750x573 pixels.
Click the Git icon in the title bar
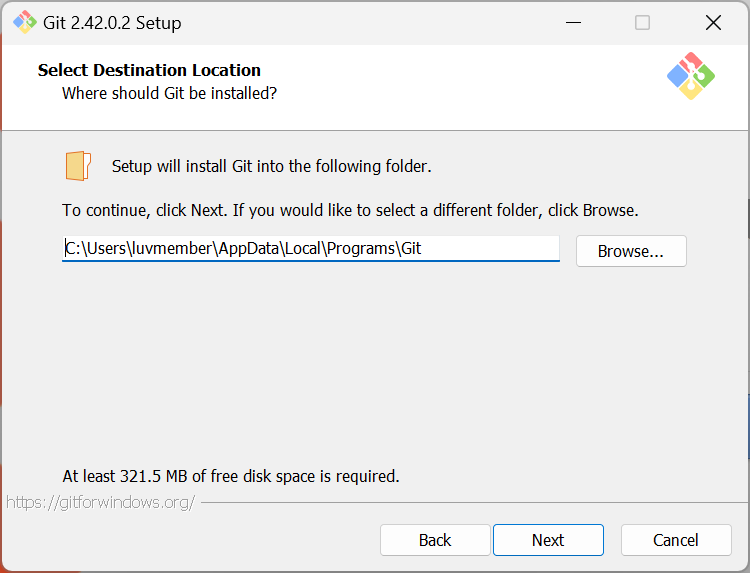coord(24,22)
